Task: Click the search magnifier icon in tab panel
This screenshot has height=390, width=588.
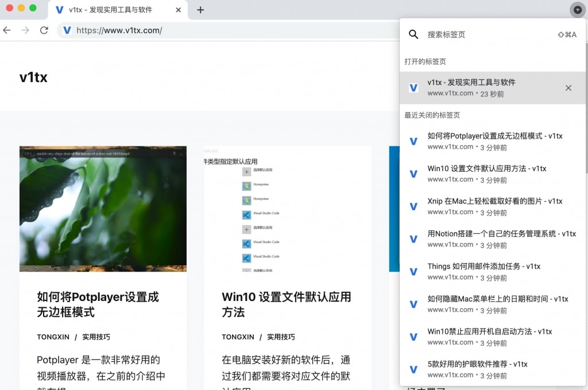Action: pos(413,34)
